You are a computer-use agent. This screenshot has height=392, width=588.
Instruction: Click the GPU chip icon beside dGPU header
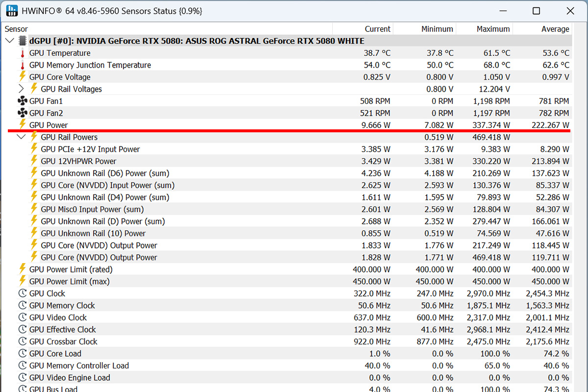tap(23, 41)
